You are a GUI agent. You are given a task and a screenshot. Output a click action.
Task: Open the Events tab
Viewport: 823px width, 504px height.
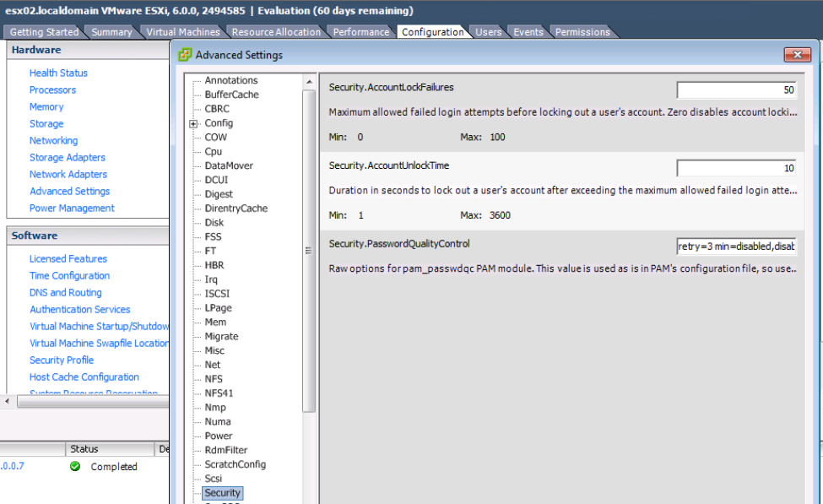pyautogui.click(x=528, y=31)
